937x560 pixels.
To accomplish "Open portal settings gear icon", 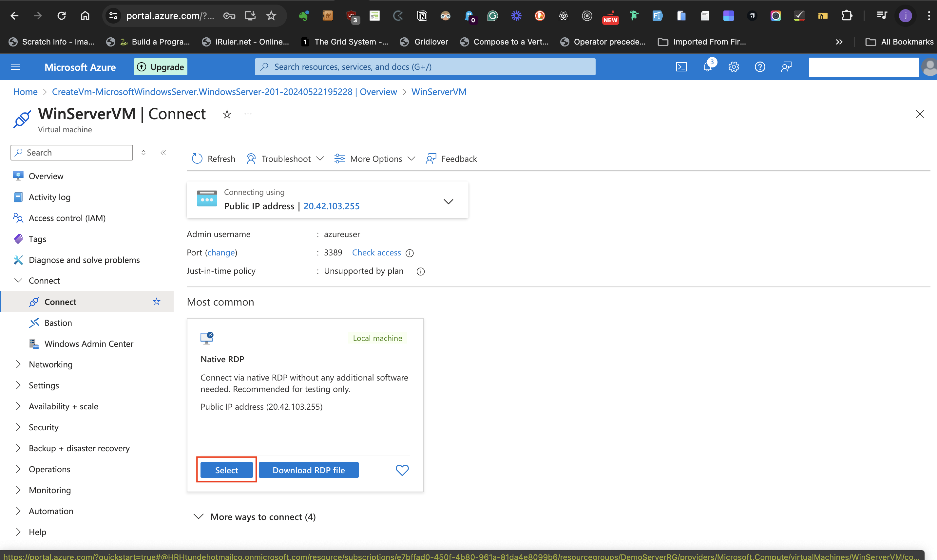I will point(734,67).
